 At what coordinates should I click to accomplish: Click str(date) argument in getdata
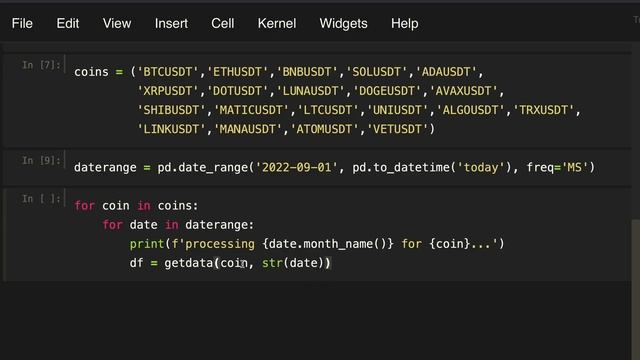coord(293,263)
